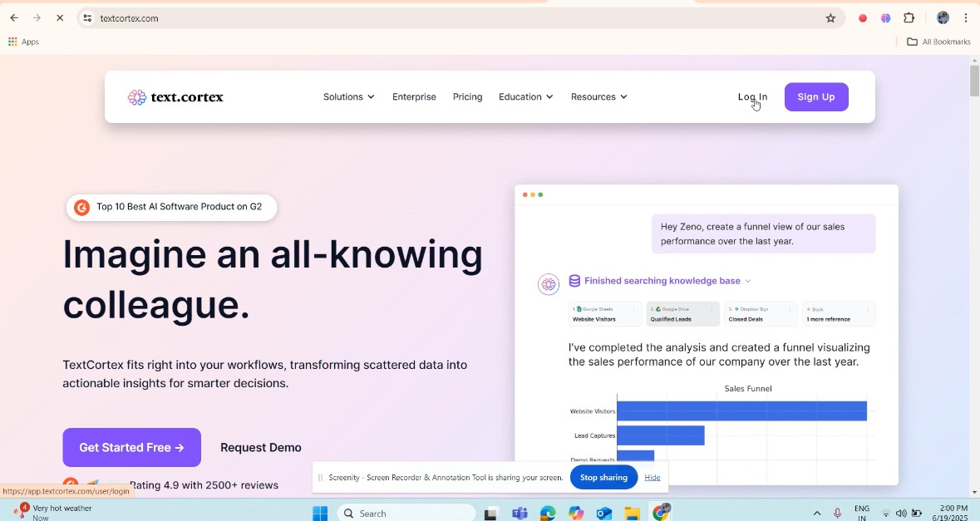Click the taskbar Search box
Screen dimensions: 980x521
[x=406, y=514]
